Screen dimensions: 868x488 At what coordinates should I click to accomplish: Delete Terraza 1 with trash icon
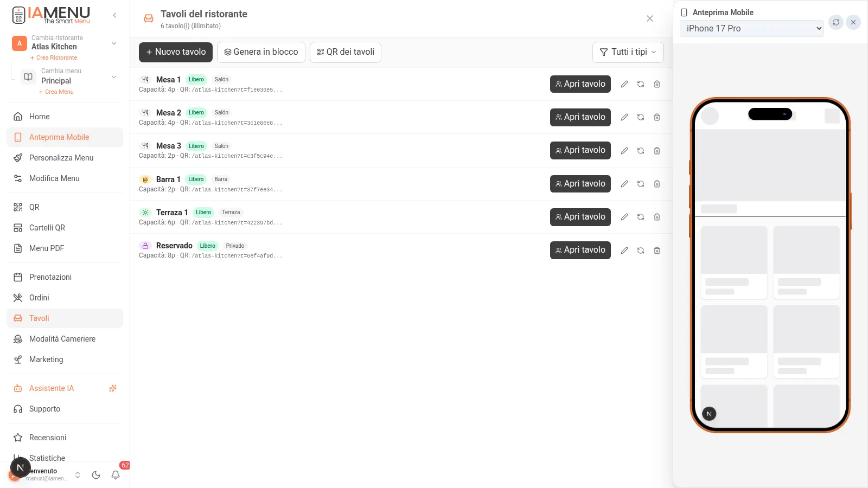point(657,217)
